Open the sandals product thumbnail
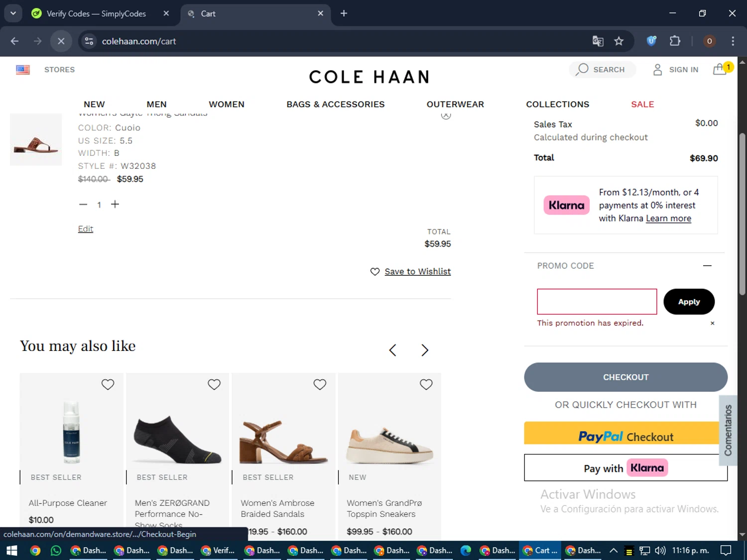 click(x=36, y=140)
